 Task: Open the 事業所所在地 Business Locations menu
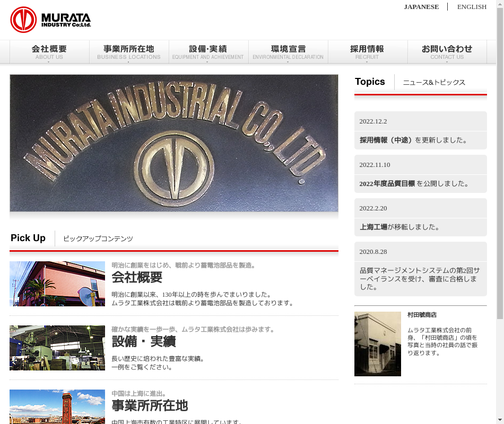pos(129,52)
